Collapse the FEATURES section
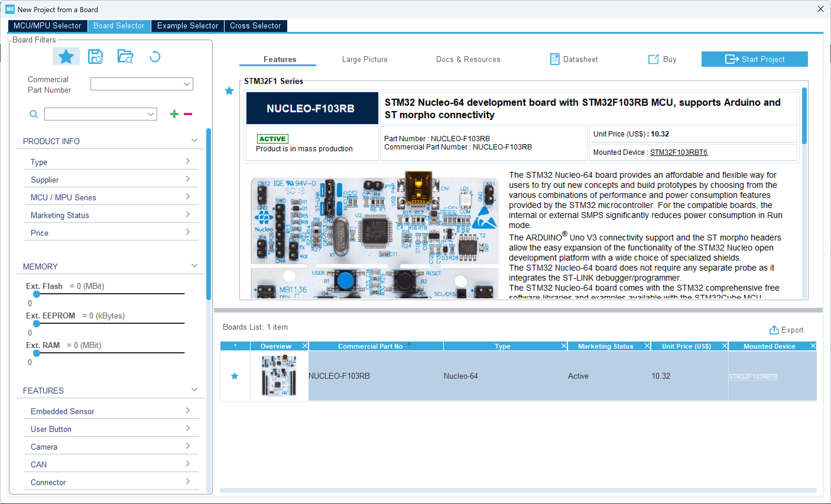This screenshot has height=504, width=831. coord(194,390)
